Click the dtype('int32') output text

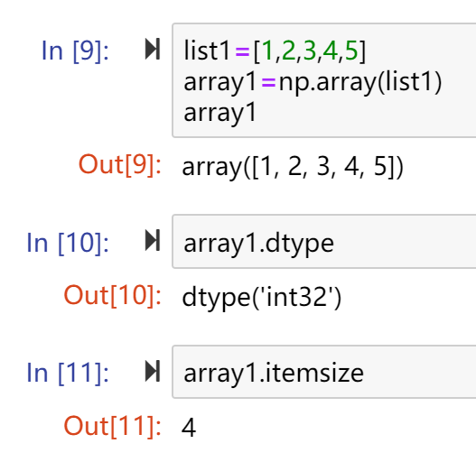(x=262, y=298)
